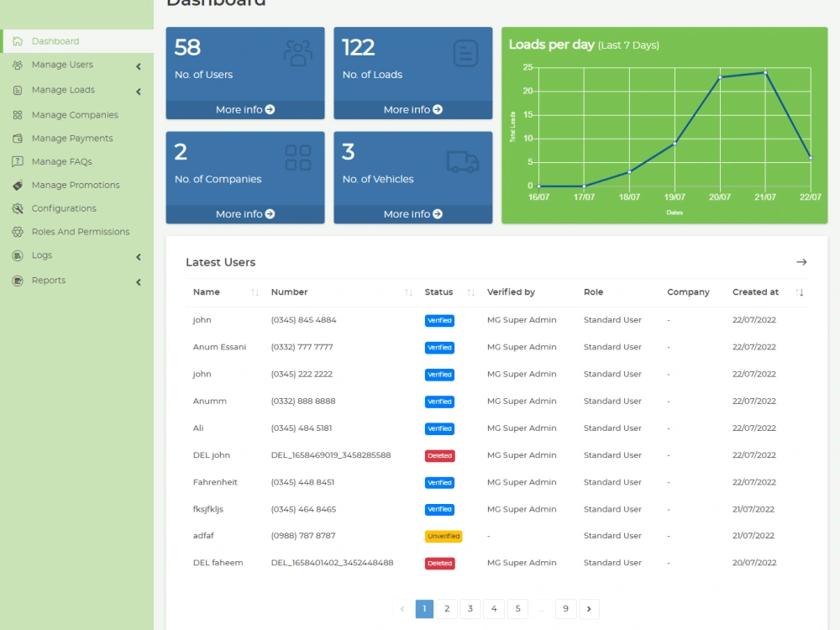The width and height of the screenshot is (840, 630).
Task: Click DEL_1658469019_3458285588 number cell
Action: [x=331, y=454]
